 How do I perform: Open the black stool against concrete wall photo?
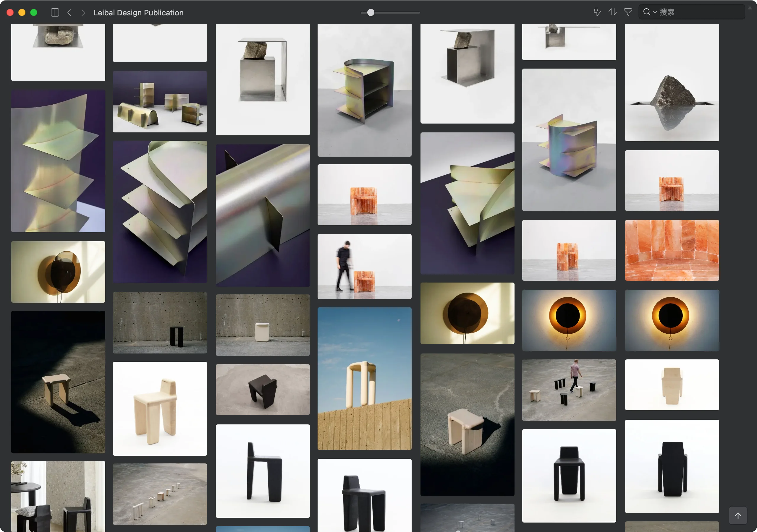point(160,323)
